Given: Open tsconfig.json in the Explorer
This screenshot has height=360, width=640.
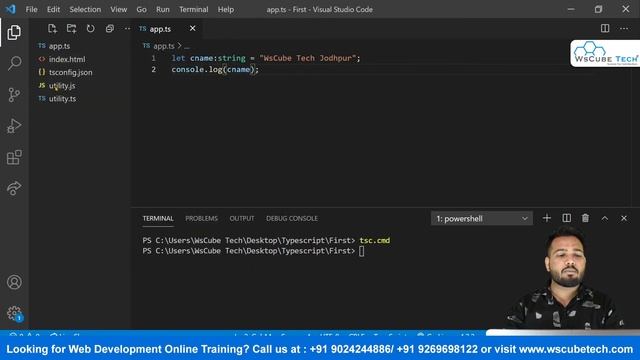Looking at the screenshot, I should click(70, 72).
